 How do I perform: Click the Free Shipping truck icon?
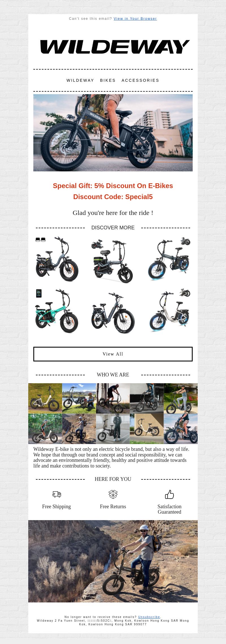point(56,494)
